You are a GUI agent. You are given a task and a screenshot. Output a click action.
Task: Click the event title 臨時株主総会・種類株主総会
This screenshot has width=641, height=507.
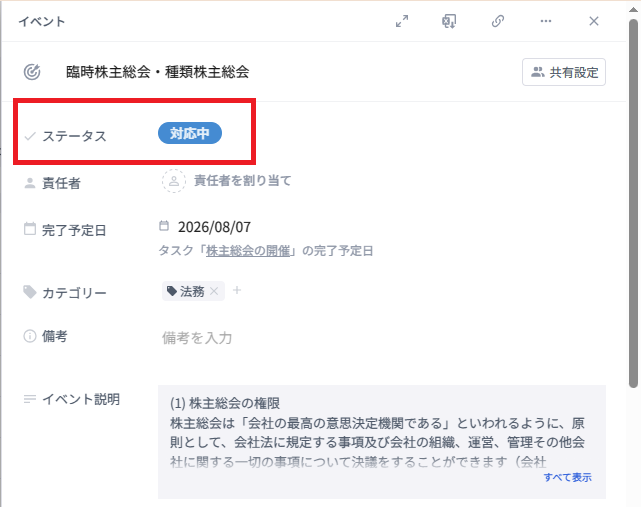[157, 72]
